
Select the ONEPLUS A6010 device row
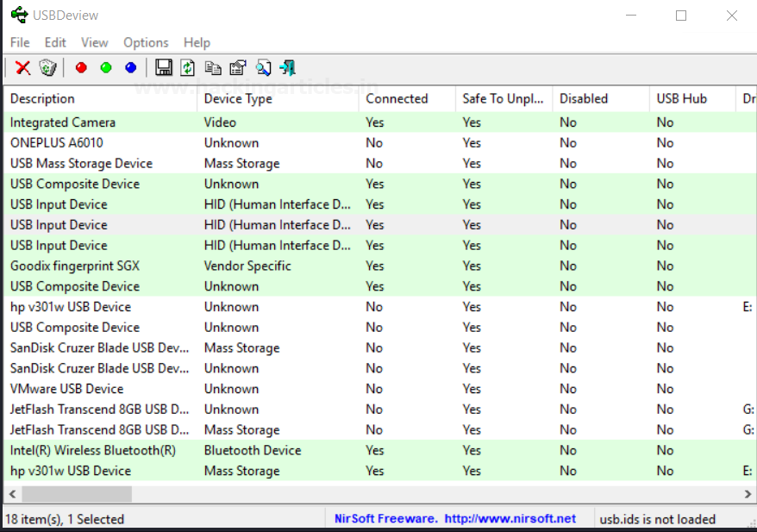coord(380,143)
